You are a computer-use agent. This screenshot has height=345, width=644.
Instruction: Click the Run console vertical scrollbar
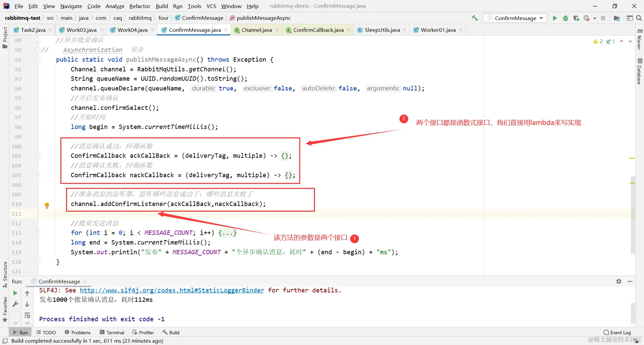click(x=633, y=313)
